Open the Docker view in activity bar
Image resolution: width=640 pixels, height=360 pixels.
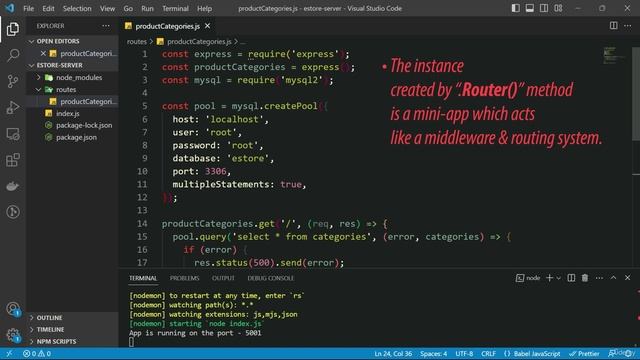tap(13, 186)
